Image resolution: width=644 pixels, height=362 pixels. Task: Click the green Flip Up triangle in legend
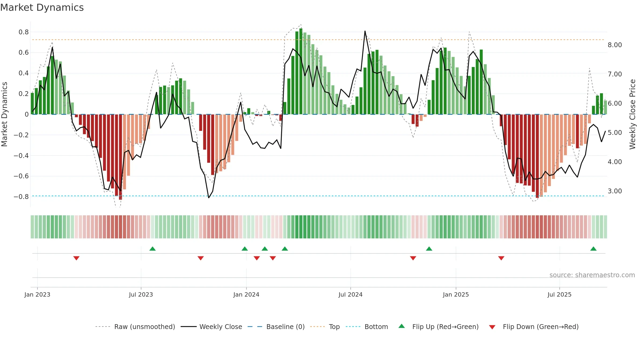click(x=402, y=326)
